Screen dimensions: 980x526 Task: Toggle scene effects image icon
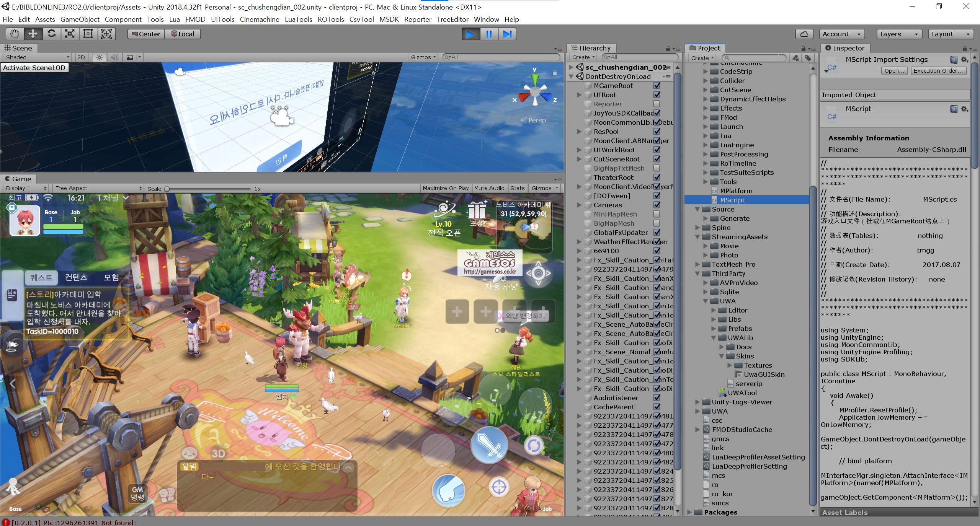pyautogui.click(x=130, y=57)
